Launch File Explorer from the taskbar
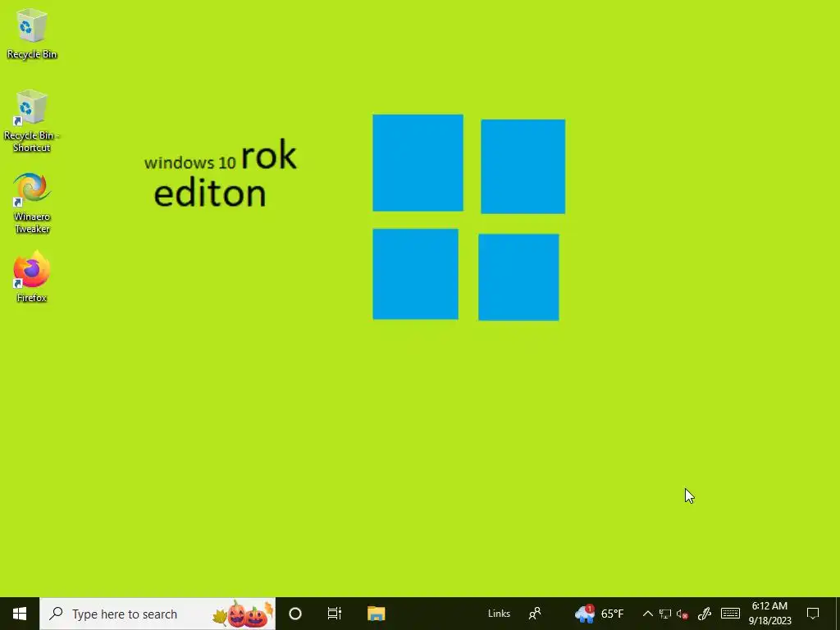 [376, 614]
